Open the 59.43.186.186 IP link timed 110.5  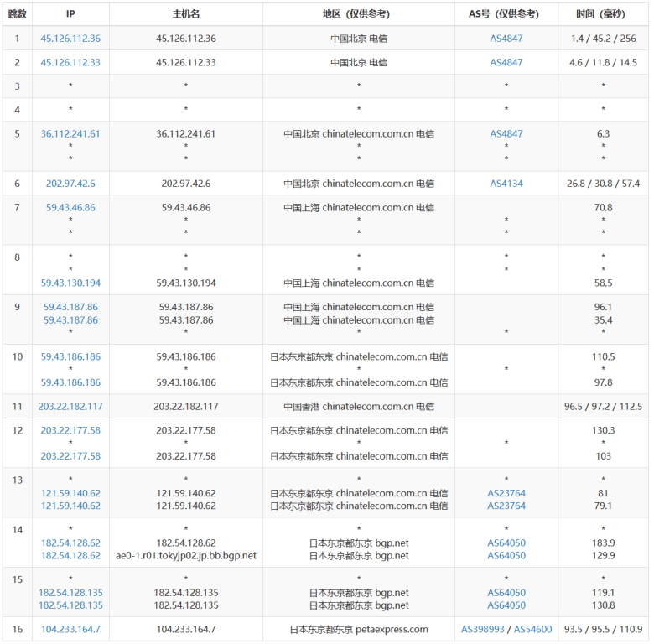pyautogui.click(x=70, y=357)
